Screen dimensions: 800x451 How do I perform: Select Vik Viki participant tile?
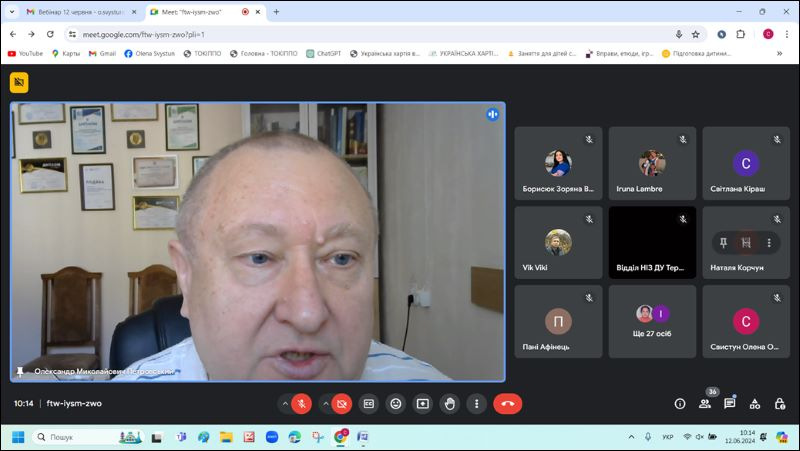point(558,242)
